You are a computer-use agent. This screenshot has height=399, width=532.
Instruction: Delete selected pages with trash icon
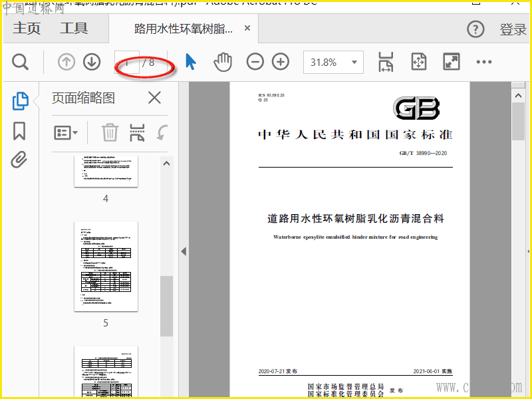110,132
